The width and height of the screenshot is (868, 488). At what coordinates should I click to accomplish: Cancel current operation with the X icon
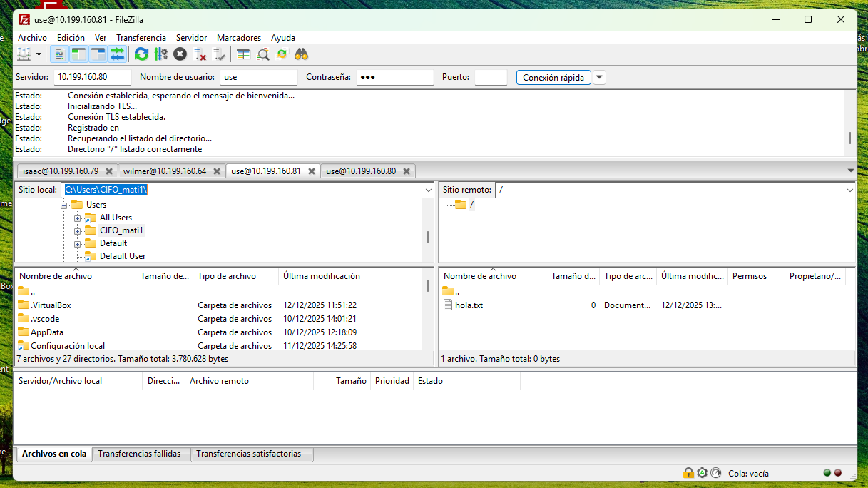[180, 54]
